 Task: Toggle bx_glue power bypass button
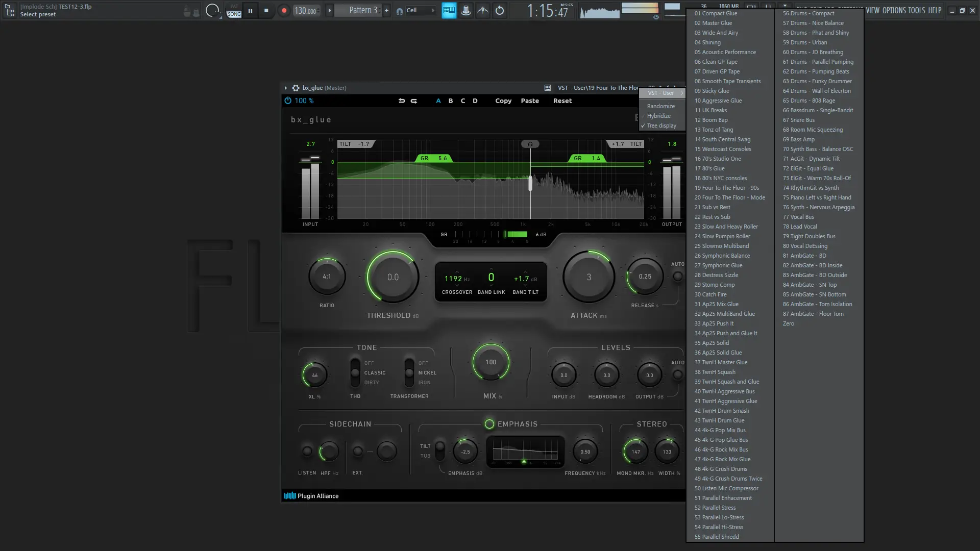288,101
